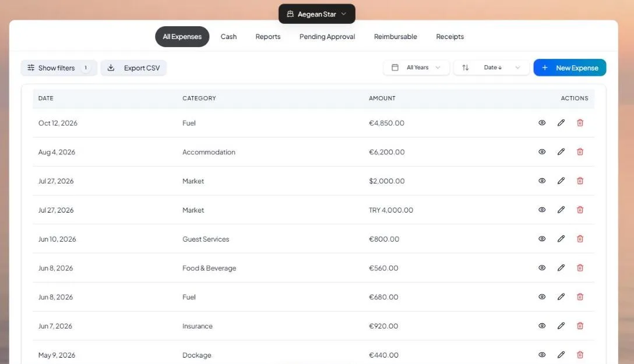Edit the Insurance expense
Image resolution: width=634 pixels, height=364 pixels.
click(x=561, y=326)
